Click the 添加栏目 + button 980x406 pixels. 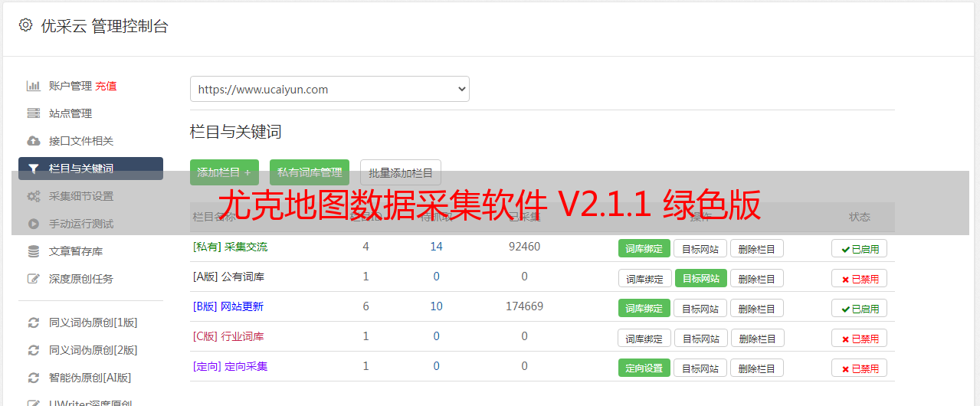click(225, 172)
